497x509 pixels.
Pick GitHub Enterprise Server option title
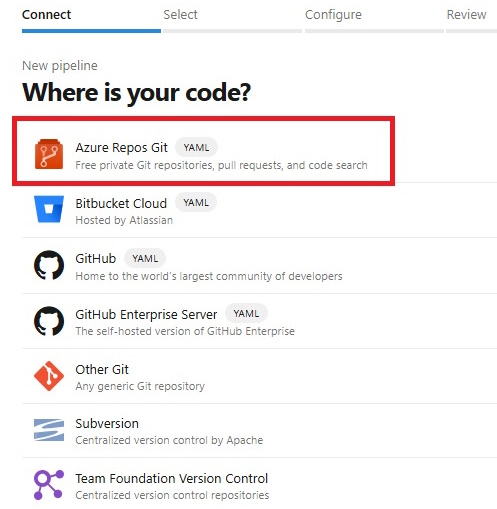click(x=146, y=314)
